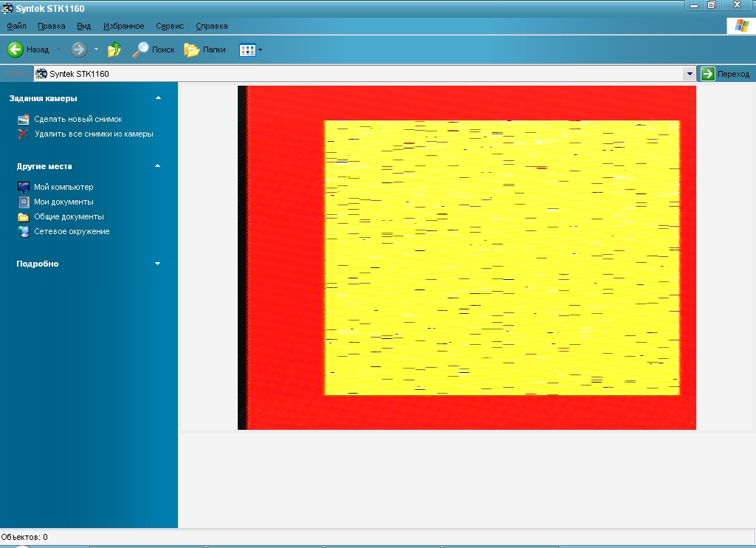Open the address bar dropdown arrow

tap(690, 74)
